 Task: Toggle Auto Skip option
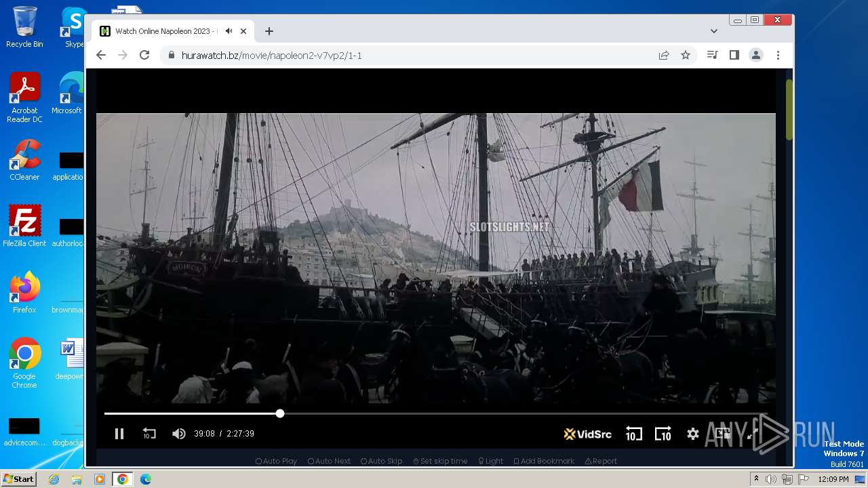(x=382, y=461)
